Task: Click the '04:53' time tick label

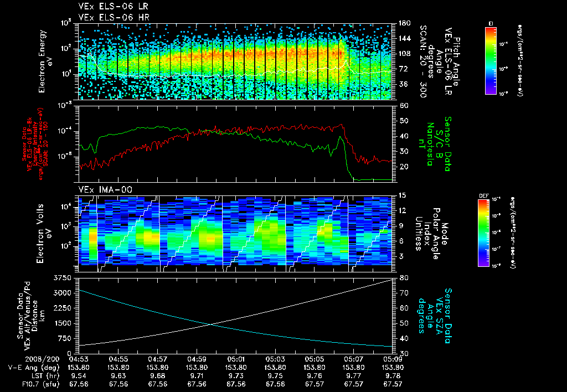Action: (x=79, y=359)
